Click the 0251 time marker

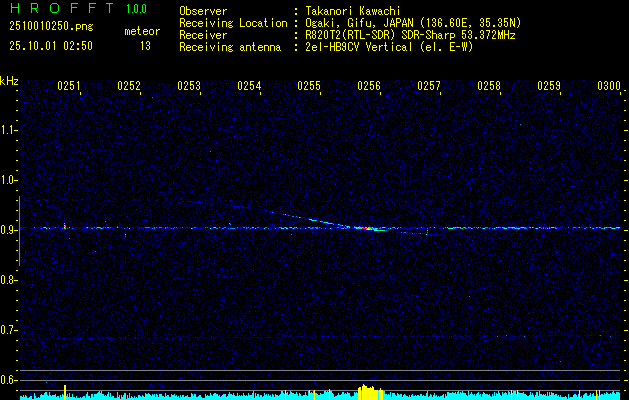tap(69, 86)
